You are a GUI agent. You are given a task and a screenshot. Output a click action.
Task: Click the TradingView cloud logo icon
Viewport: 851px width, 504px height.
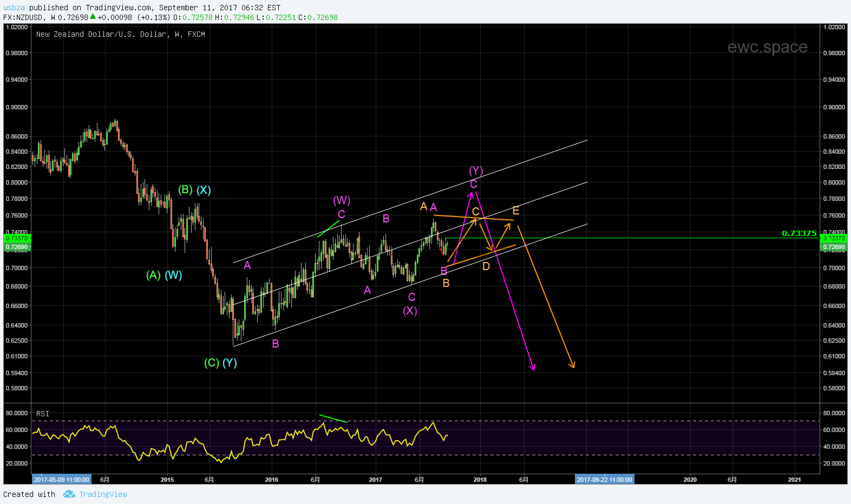[x=69, y=494]
